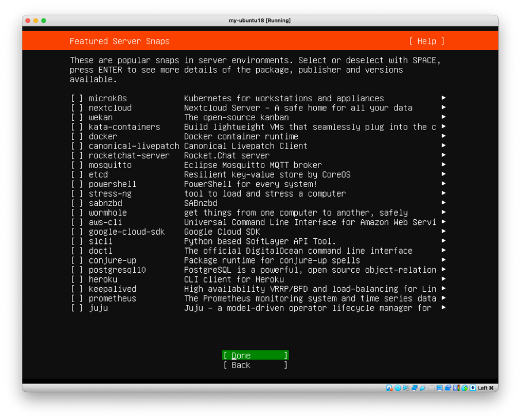Close the VM window with the red button
The width and height of the screenshot is (520, 420).
pos(28,21)
